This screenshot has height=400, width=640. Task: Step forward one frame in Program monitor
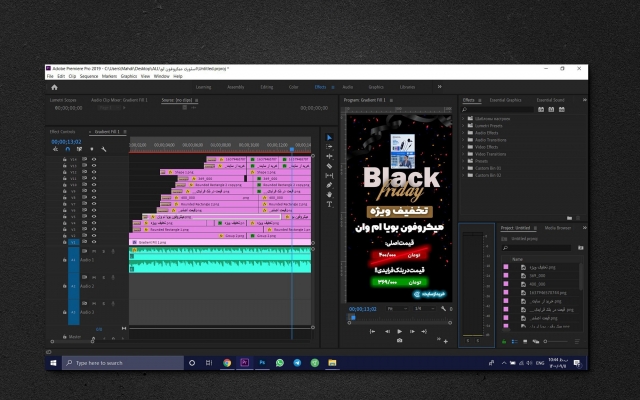(x=412, y=331)
